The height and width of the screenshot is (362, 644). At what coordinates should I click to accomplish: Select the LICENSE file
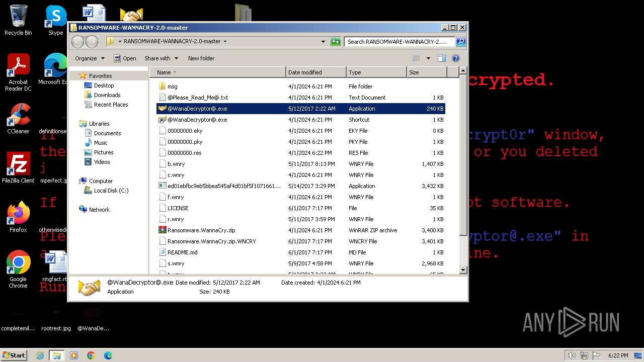pos(301,208)
